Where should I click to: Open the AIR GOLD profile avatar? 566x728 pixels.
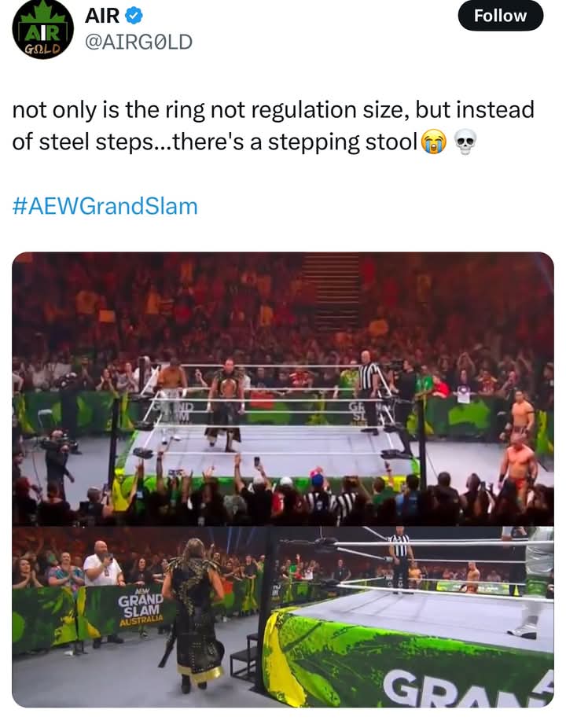click(x=42, y=29)
